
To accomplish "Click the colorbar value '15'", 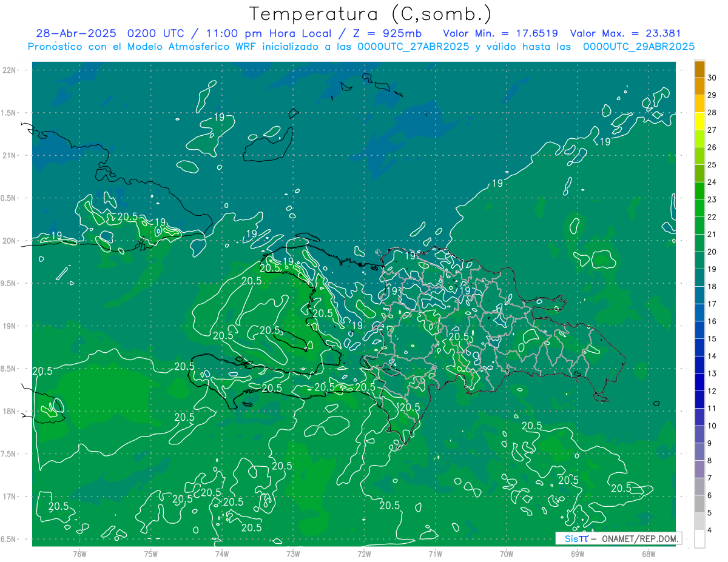I will [712, 339].
